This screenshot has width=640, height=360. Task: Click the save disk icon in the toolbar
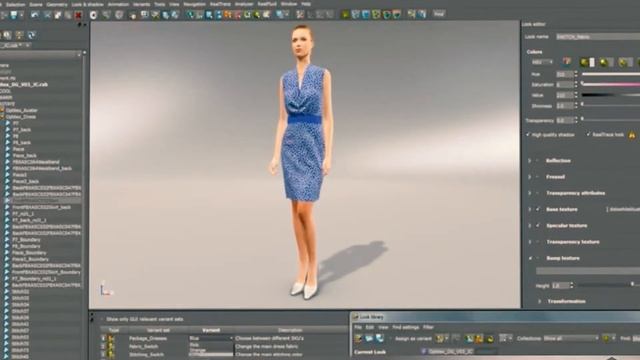(14, 15)
